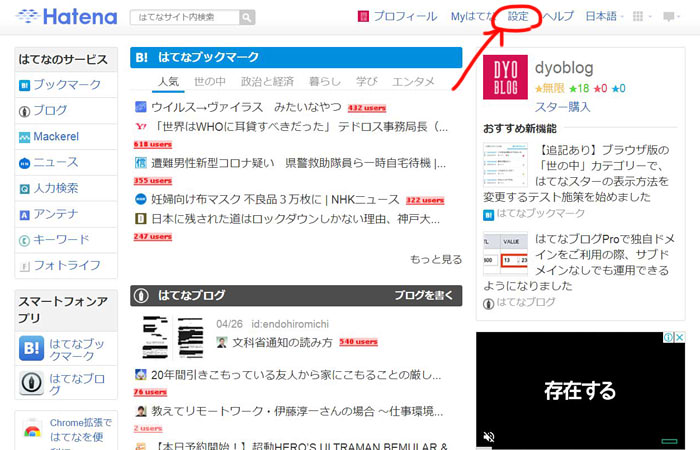The height and width of the screenshot is (450, 700).
Task: Open the blog post thumbnail image
Action: pyautogui.click(x=172, y=337)
